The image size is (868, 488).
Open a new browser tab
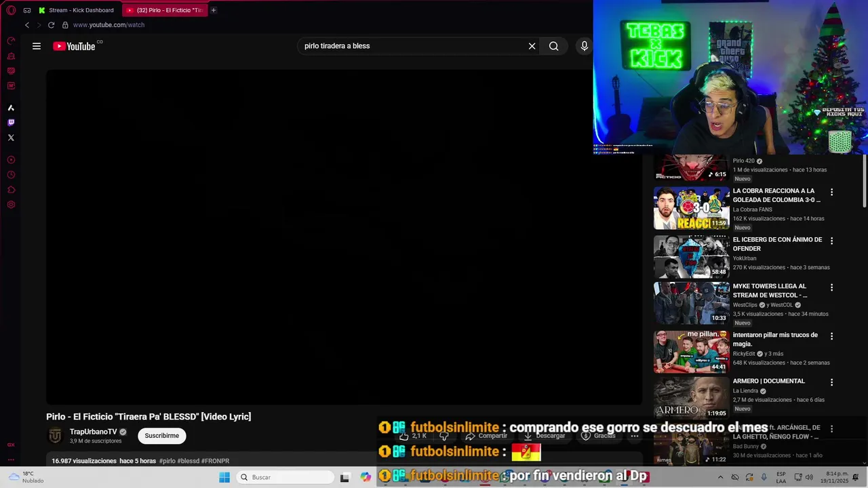213,10
